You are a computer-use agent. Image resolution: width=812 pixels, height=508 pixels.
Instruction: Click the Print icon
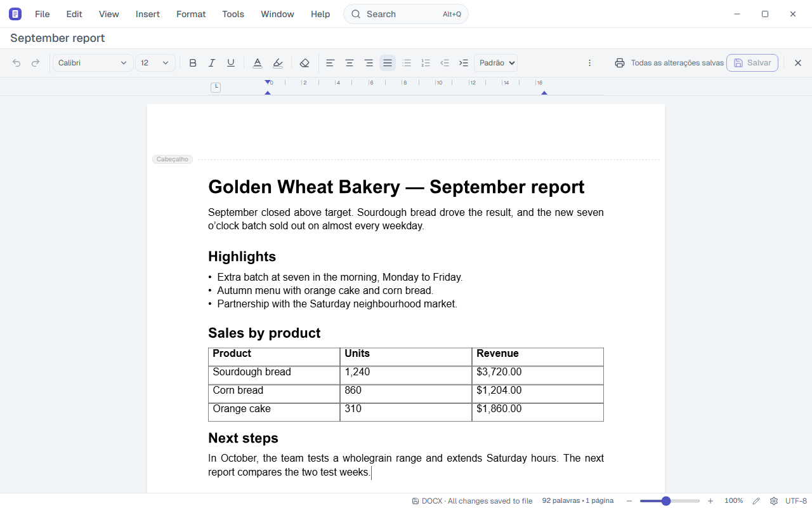[x=620, y=63]
